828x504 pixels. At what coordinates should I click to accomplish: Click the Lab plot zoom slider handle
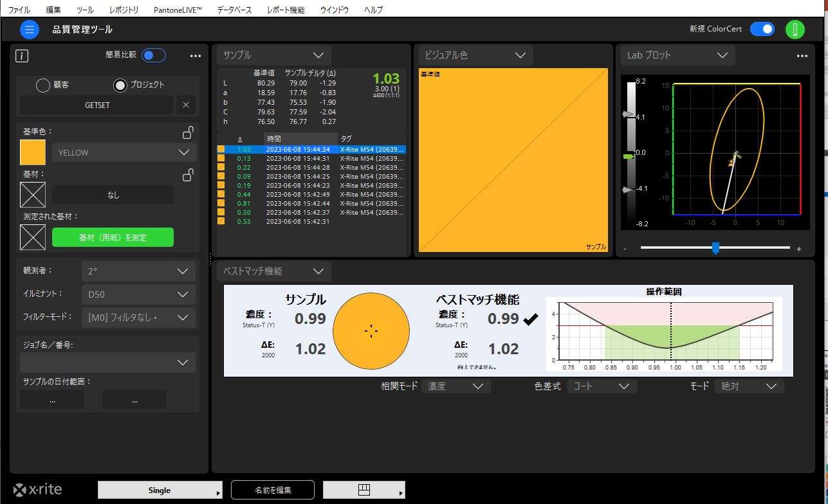[715, 248]
